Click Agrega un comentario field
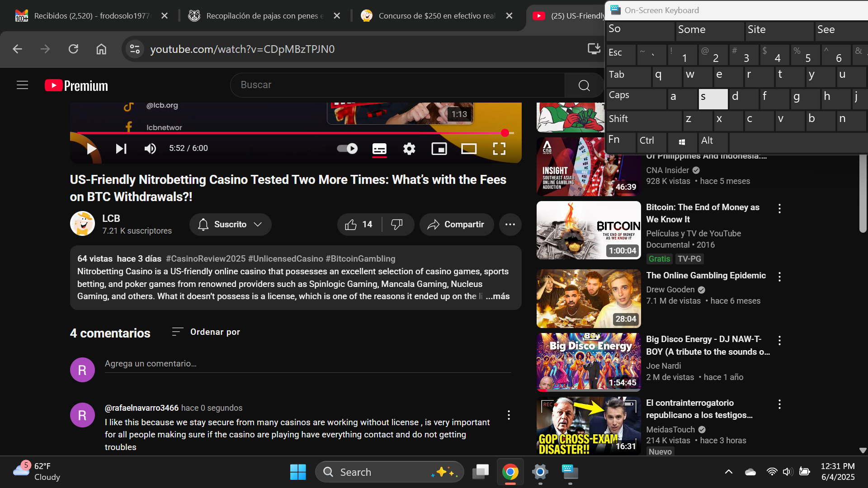The width and height of the screenshot is (868, 488). point(308,364)
